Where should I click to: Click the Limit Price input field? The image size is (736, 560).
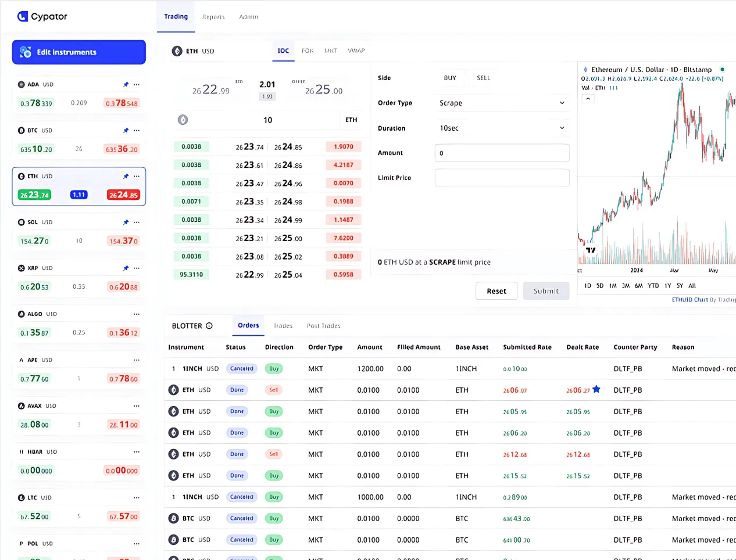[x=502, y=178]
